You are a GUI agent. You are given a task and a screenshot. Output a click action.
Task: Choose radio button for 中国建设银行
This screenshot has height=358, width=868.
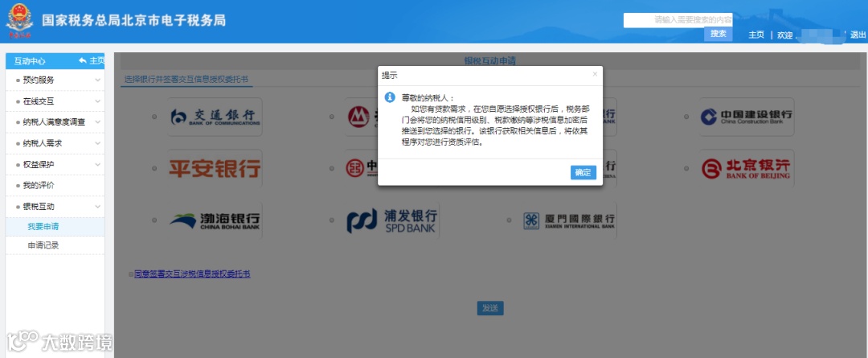tap(686, 117)
